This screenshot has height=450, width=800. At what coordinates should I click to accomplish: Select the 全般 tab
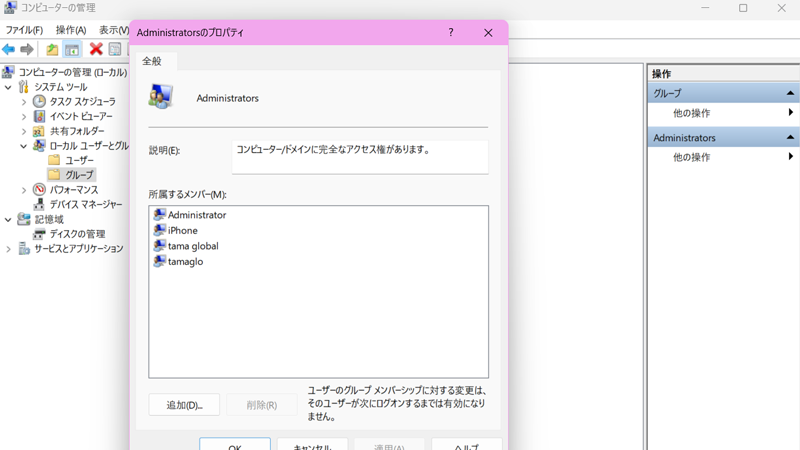(x=152, y=61)
